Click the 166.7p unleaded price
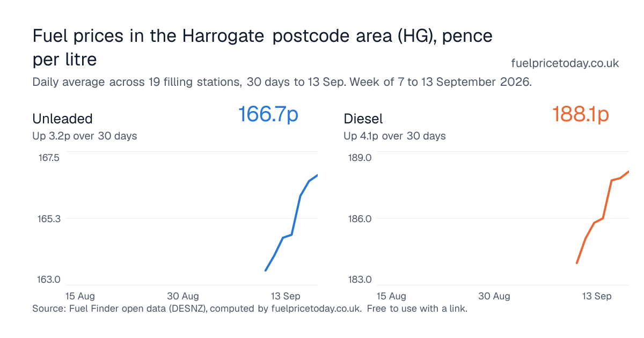Screen dimensions: 644x338 tap(268, 114)
